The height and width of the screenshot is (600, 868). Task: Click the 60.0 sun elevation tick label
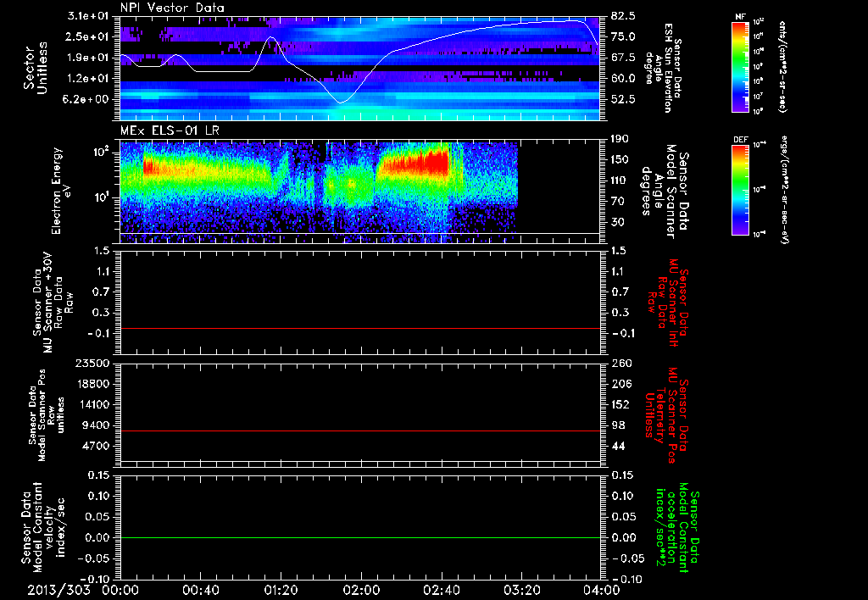623,79
